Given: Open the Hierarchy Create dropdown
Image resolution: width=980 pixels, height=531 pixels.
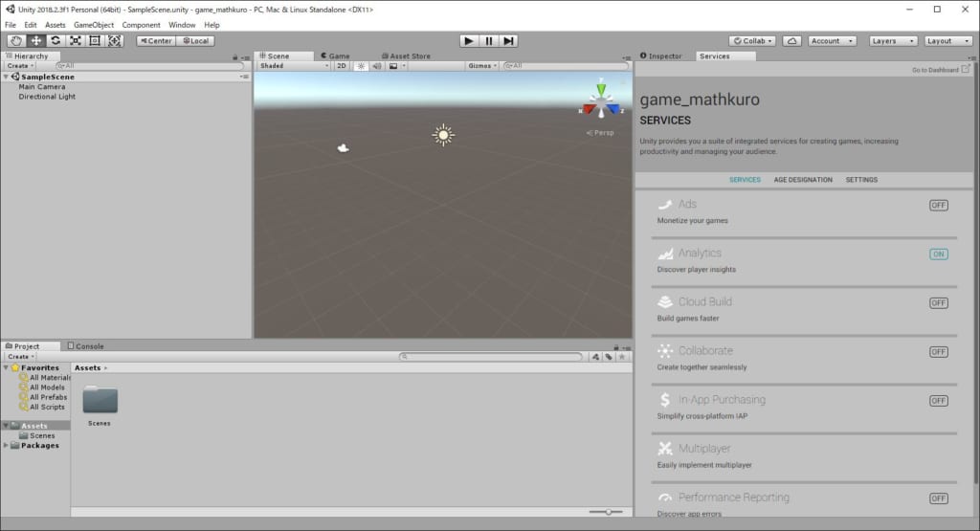Looking at the screenshot, I should pos(21,66).
